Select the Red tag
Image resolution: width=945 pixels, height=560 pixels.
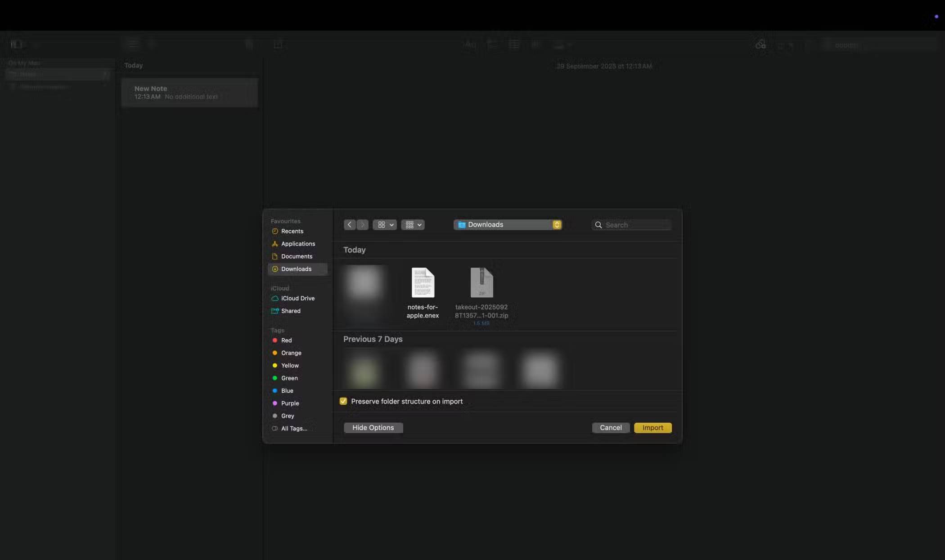(286, 340)
